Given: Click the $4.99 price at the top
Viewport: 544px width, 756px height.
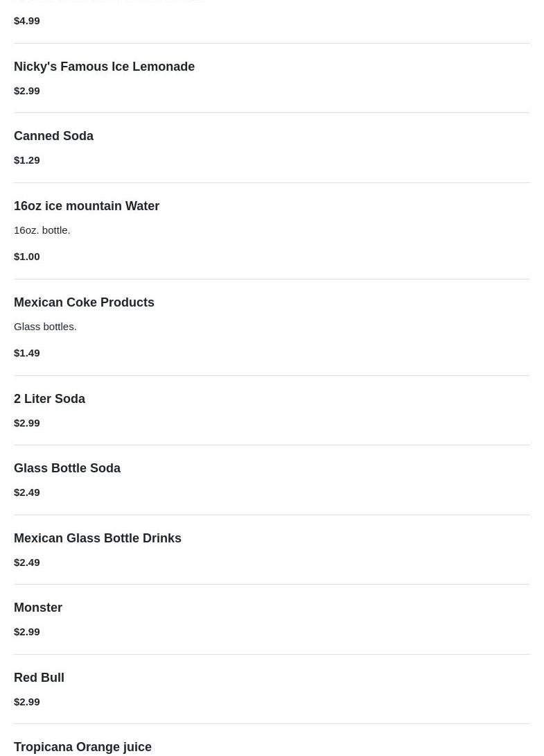Looking at the screenshot, I should pyautogui.click(x=27, y=21).
